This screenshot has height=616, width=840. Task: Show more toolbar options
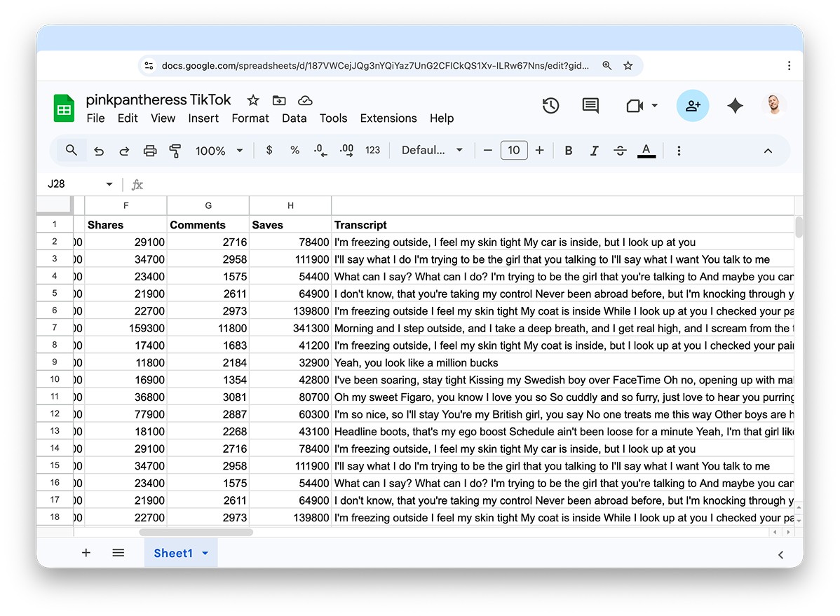(x=679, y=151)
